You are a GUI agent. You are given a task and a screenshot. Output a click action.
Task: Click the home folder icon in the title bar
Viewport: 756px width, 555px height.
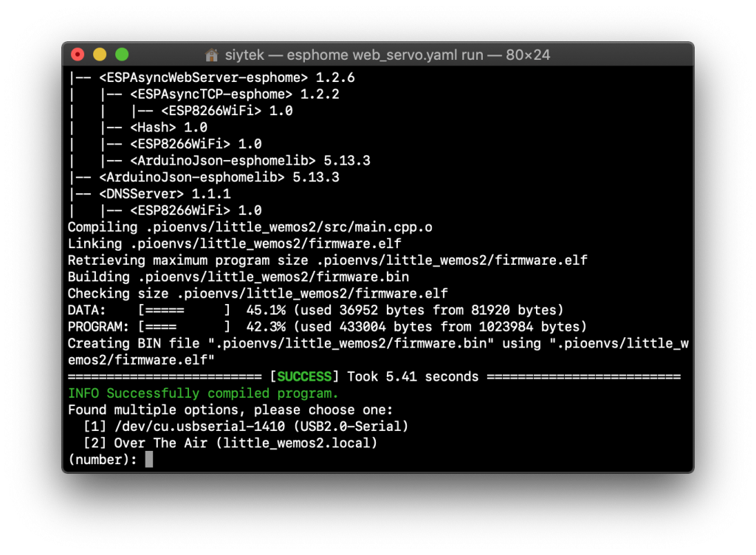pos(211,55)
